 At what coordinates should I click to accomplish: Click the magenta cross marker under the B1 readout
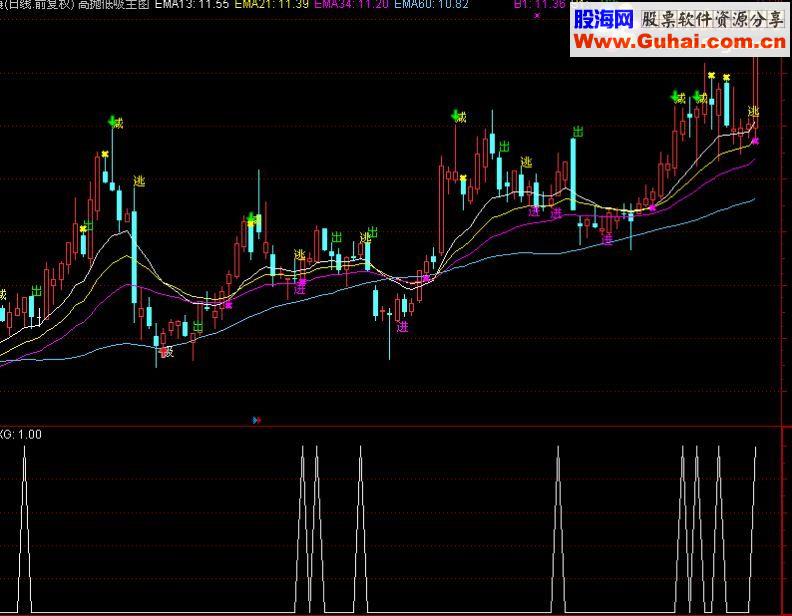[537, 16]
